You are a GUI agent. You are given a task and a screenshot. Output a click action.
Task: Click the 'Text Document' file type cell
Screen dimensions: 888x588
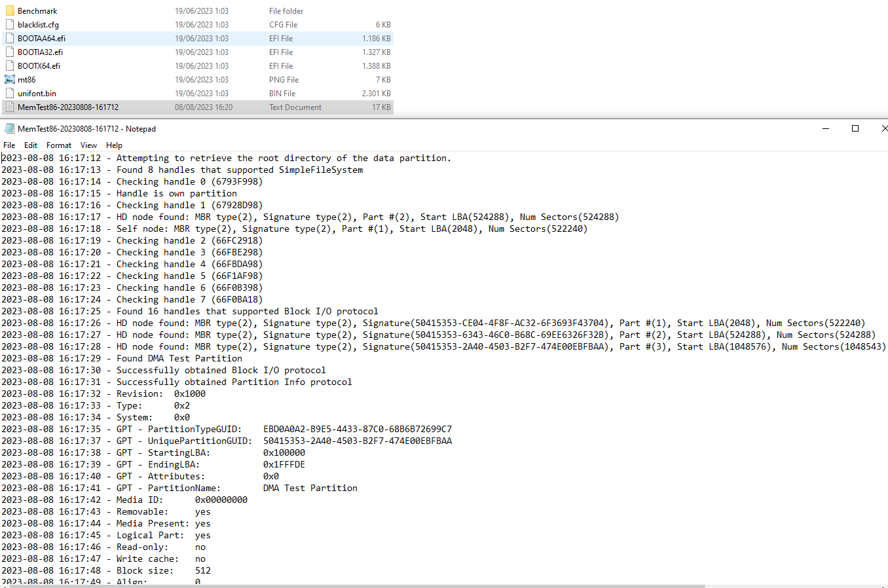click(x=295, y=107)
